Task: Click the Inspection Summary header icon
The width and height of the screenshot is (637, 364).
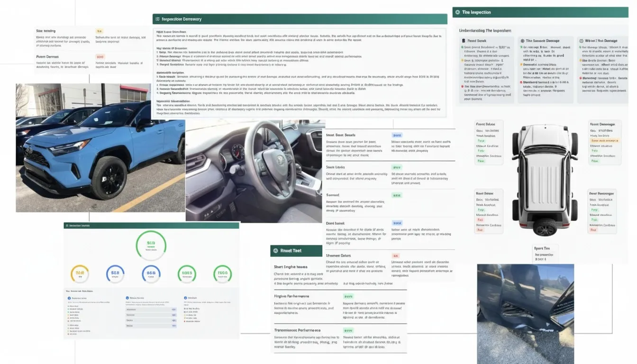Action: (158, 19)
